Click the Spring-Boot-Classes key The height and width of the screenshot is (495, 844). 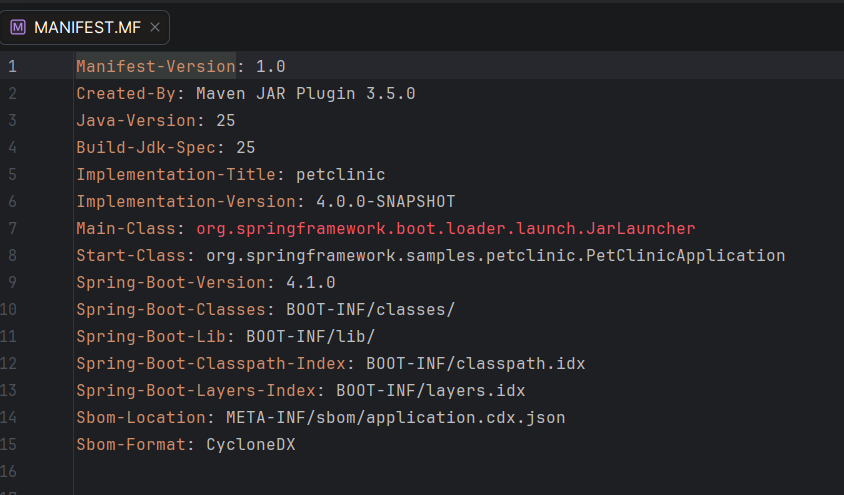pos(171,309)
